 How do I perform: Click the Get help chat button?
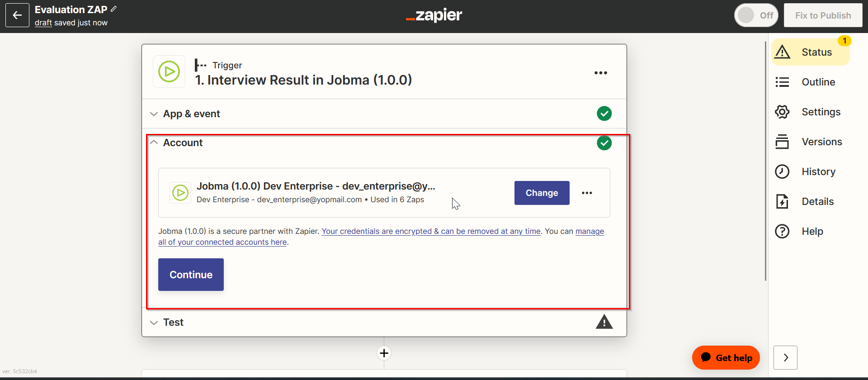(726, 357)
